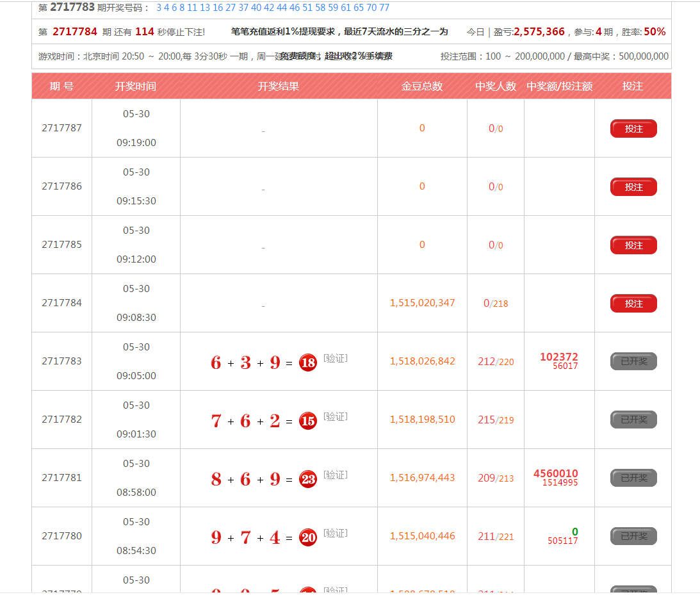Viewport: 700px width, 604px height.
Task: Click the gray 已开奖 button in row 2717782
Action: pos(633,420)
